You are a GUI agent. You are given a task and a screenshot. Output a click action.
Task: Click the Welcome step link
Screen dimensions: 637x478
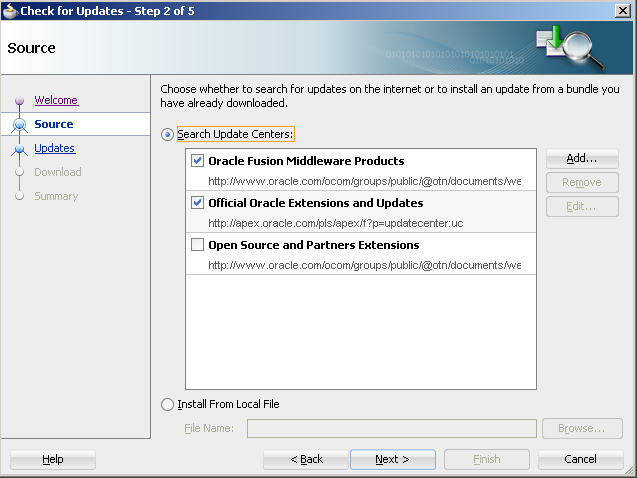click(56, 100)
